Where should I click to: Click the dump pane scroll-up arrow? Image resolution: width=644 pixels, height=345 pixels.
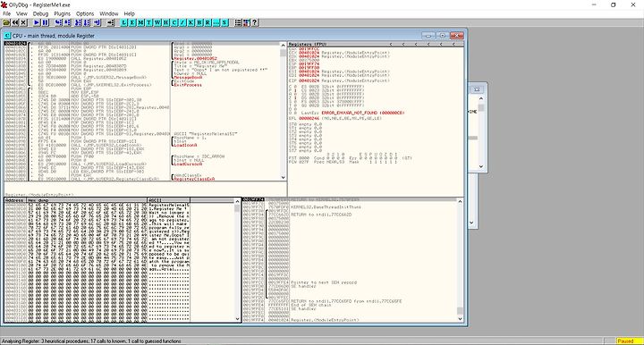coord(237,201)
